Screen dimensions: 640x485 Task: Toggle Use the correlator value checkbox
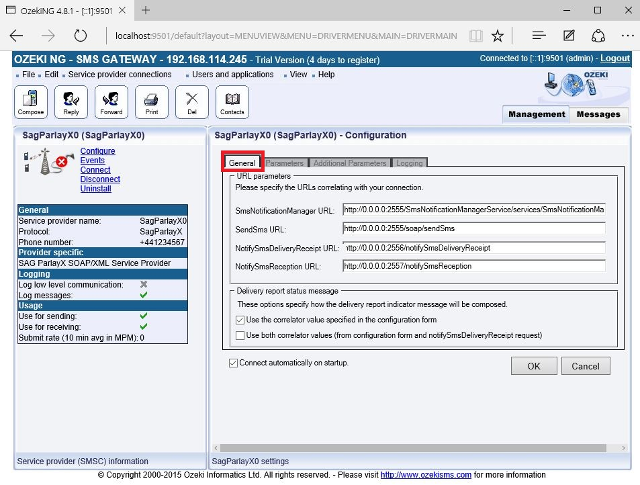click(240, 320)
